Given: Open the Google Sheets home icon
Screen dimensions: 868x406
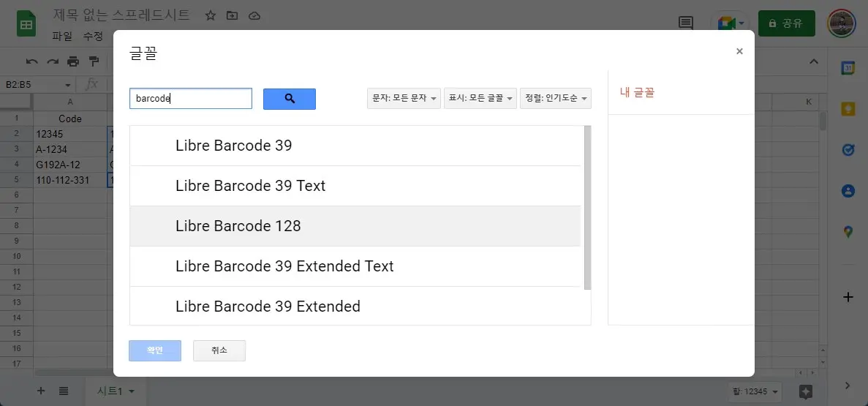Looking at the screenshot, I should click(26, 25).
